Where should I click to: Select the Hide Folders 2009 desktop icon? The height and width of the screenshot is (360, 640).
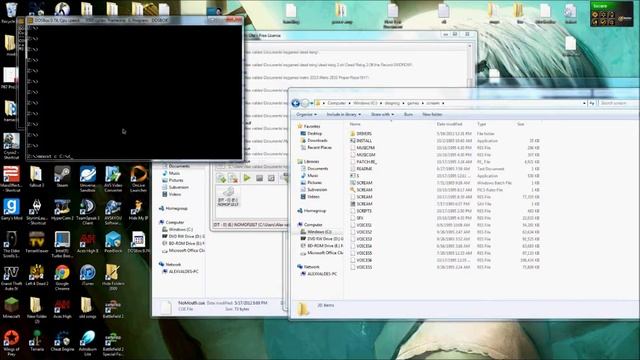(x=113, y=278)
